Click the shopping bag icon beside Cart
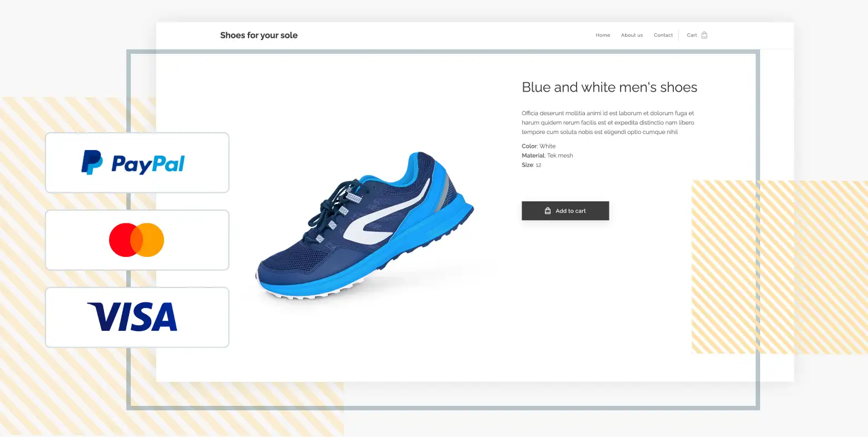The width and height of the screenshot is (868, 437). [704, 35]
